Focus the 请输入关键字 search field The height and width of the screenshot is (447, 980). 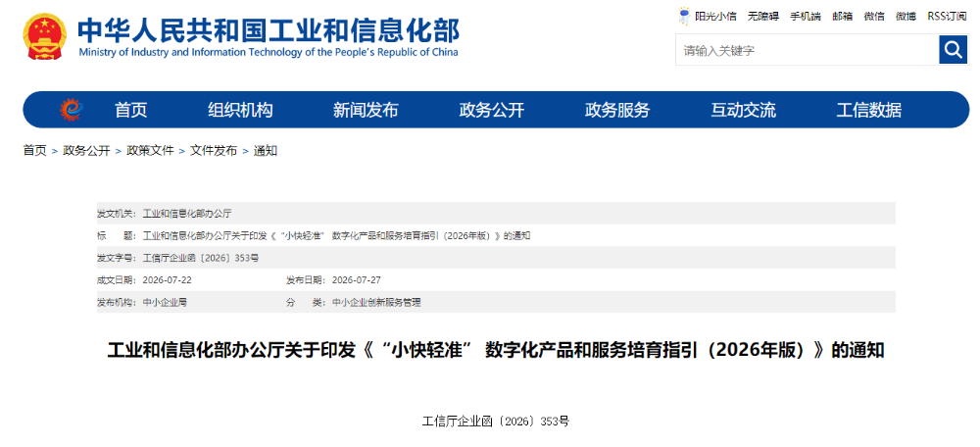tap(807, 50)
